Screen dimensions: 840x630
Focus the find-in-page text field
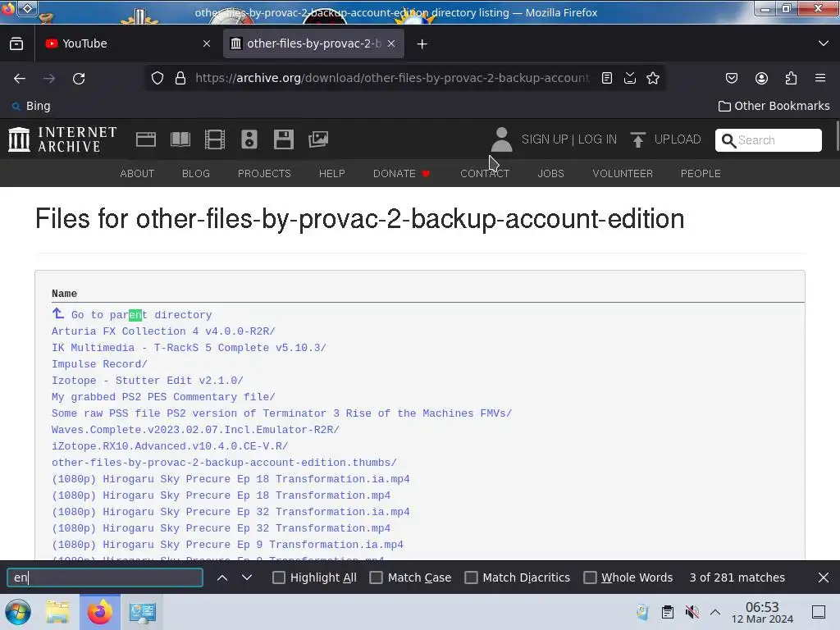[x=105, y=577]
